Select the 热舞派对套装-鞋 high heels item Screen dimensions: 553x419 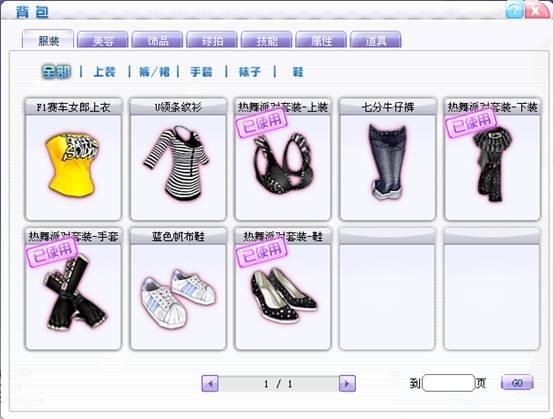pyautogui.click(x=282, y=289)
